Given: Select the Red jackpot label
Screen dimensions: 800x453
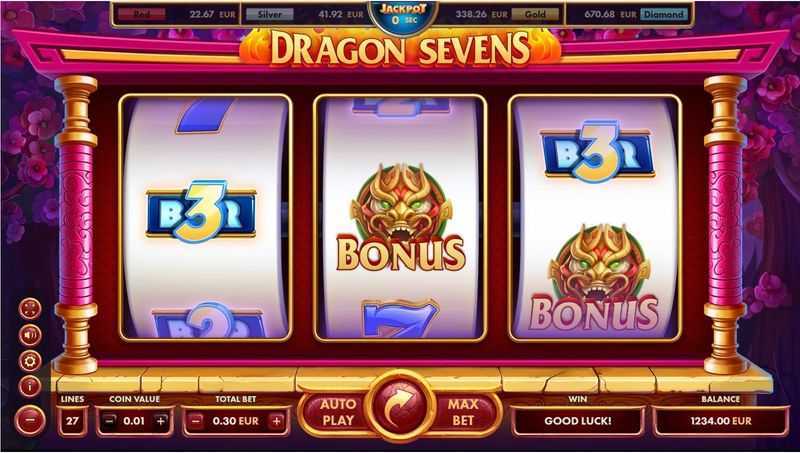Looking at the screenshot, I should pyautogui.click(x=141, y=14).
